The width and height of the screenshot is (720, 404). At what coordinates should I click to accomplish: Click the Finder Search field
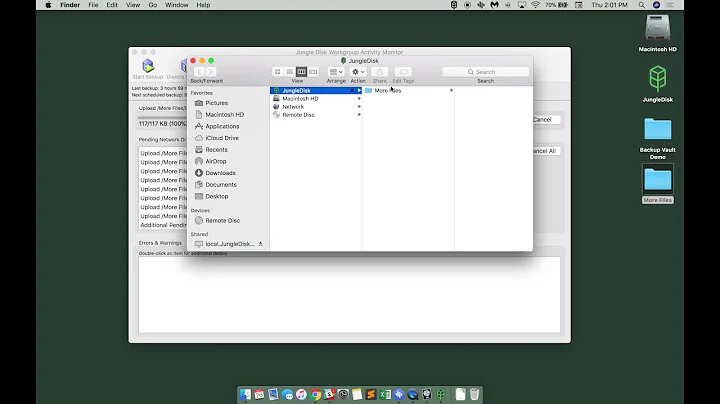pyautogui.click(x=485, y=72)
